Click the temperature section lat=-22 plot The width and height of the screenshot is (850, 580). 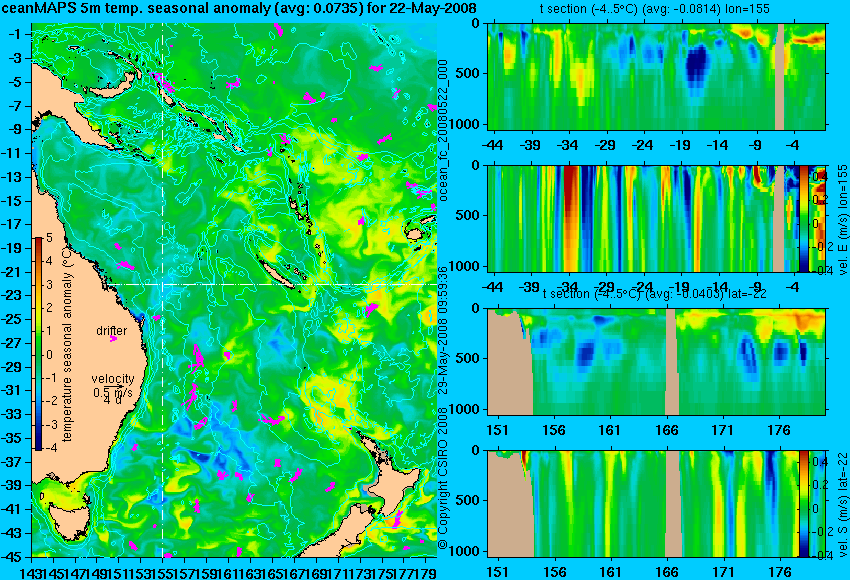pyautogui.click(x=657, y=362)
